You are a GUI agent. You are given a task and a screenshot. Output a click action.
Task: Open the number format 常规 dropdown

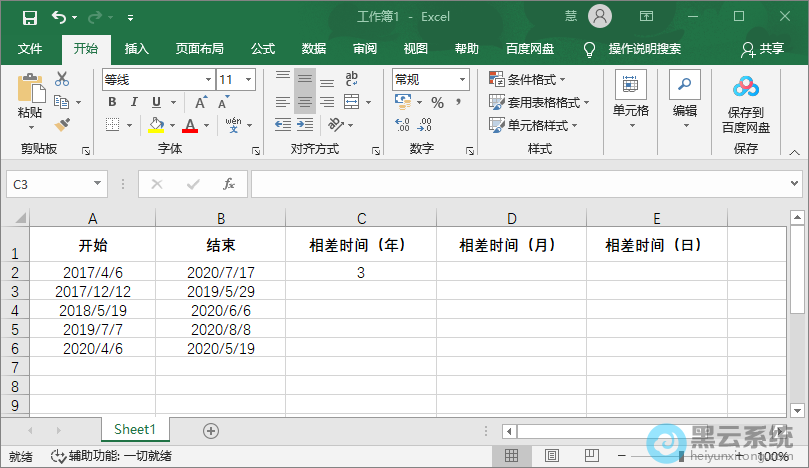tap(462, 79)
